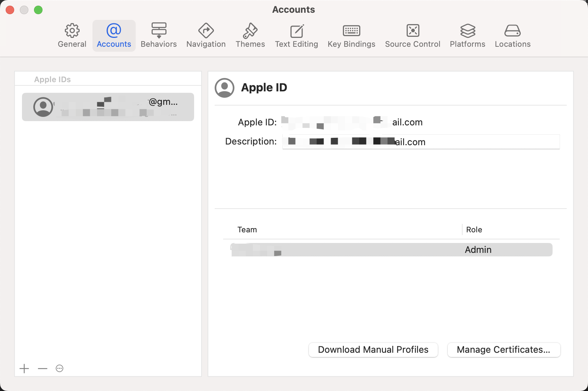
Task: Click the Description text field
Action: click(x=421, y=142)
